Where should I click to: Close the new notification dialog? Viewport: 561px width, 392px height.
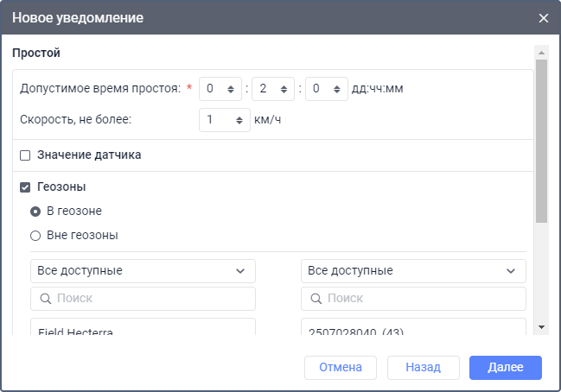pos(543,17)
